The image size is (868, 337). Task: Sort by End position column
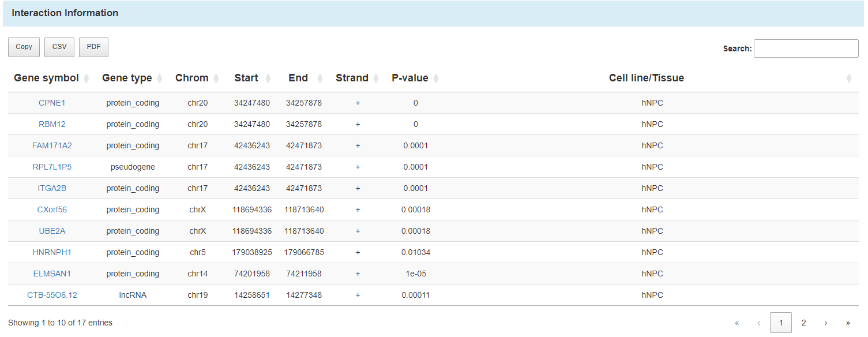pos(304,78)
